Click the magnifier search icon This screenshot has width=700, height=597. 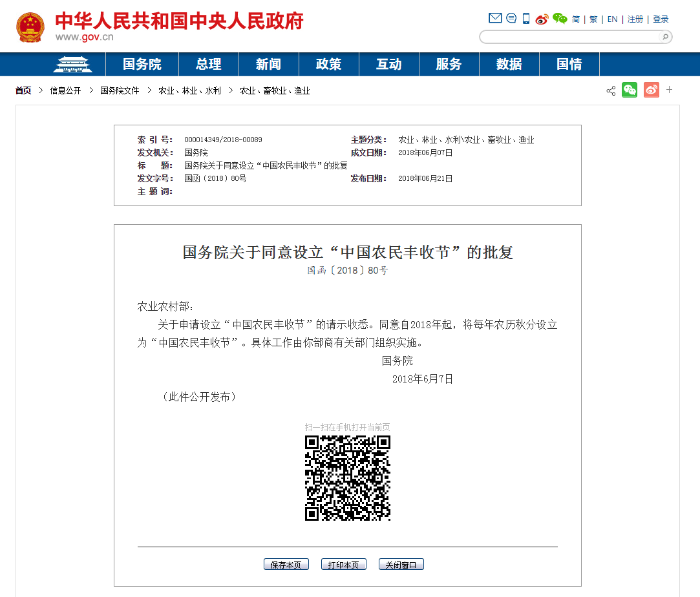click(664, 37)
